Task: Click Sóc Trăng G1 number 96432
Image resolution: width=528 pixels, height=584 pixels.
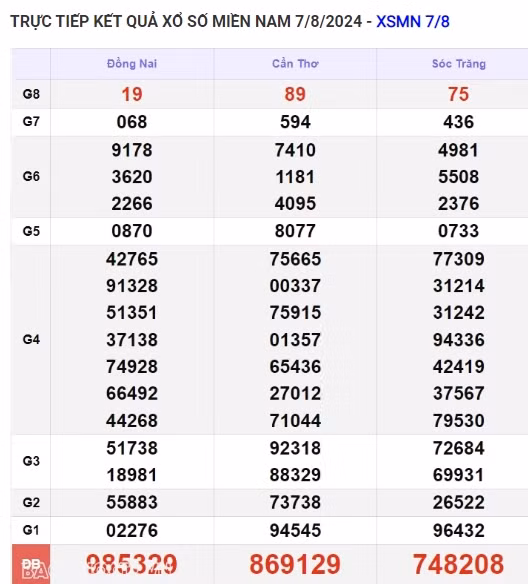Action: click(x=459, y=530)
